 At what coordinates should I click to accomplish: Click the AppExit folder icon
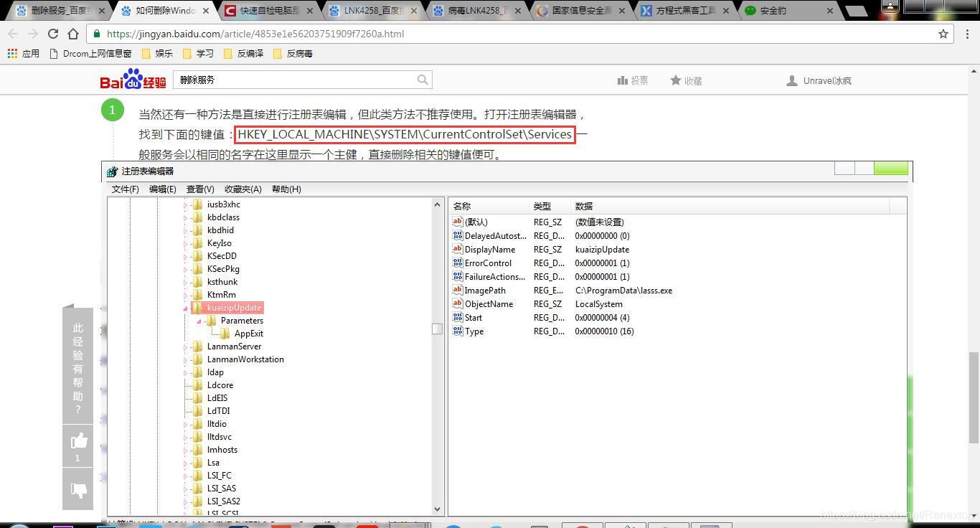(225, 333)
